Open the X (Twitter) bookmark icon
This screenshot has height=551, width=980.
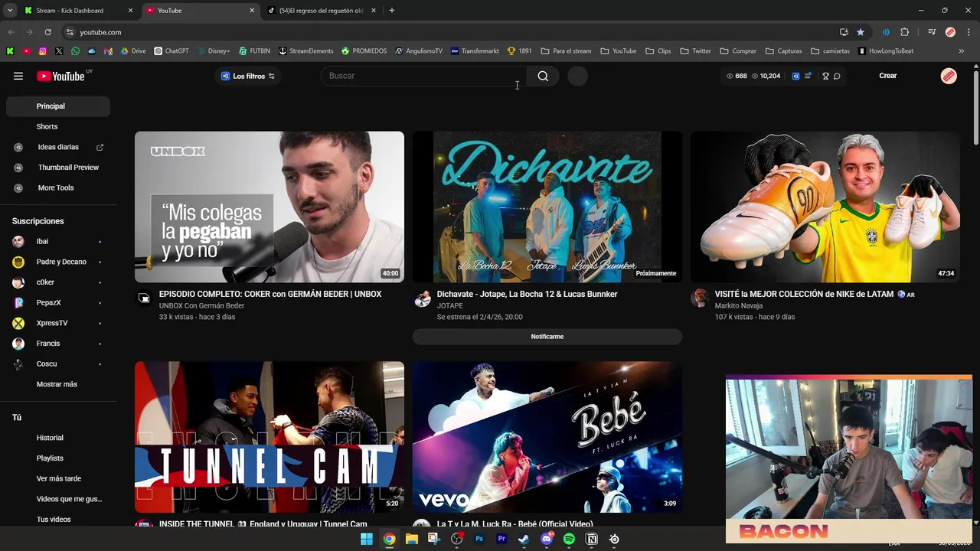59,51
